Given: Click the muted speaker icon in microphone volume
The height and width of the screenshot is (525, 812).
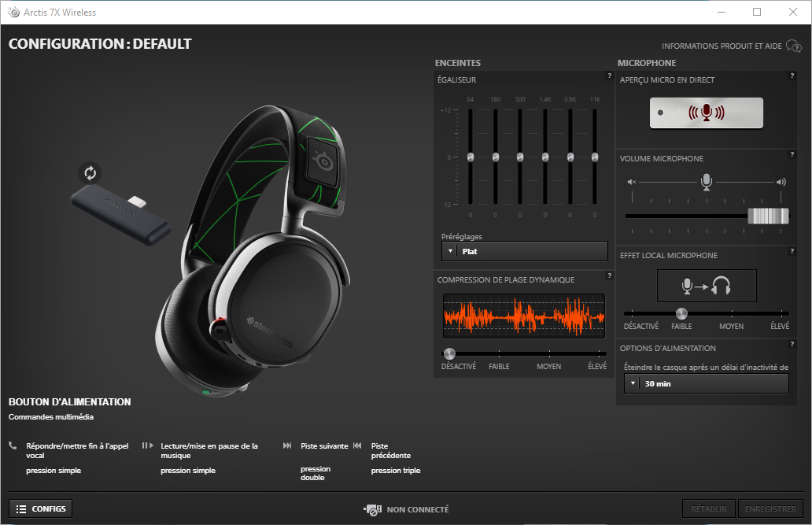Looking at the screenshot, I should pos(631,182).
